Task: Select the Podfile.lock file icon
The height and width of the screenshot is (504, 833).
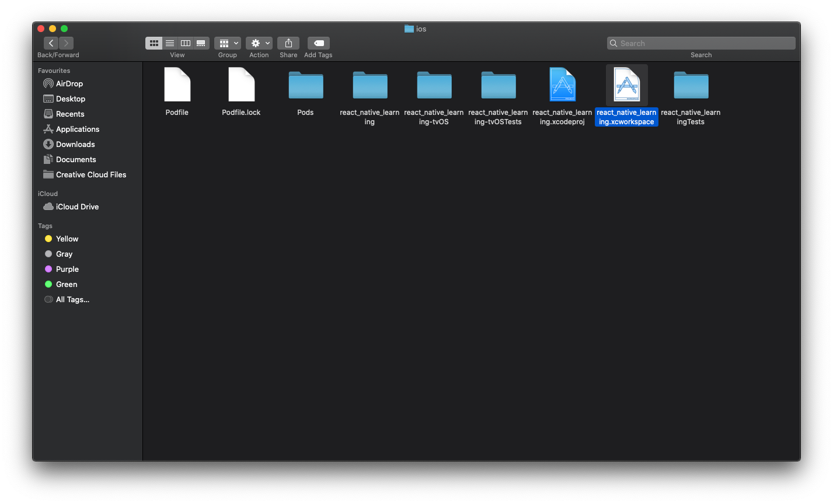Action: [242, 85]
